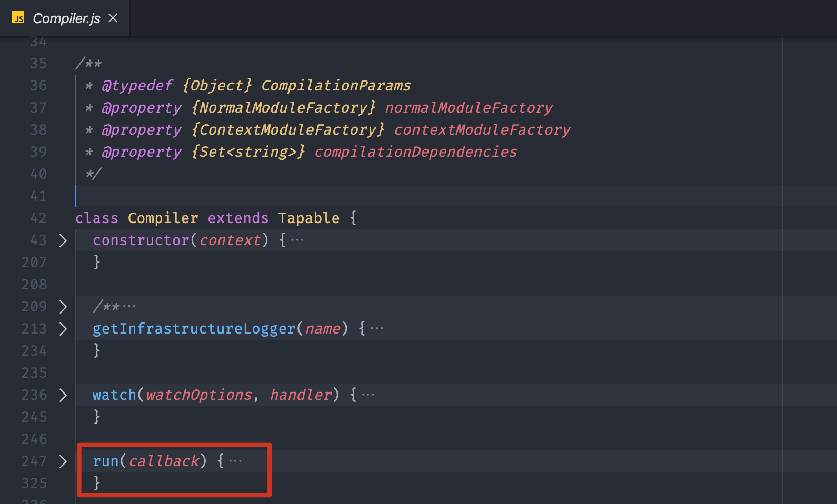837x504 pixels.
Task: Expand the folded constructor(context) block
Action: (x=63, y=240)
